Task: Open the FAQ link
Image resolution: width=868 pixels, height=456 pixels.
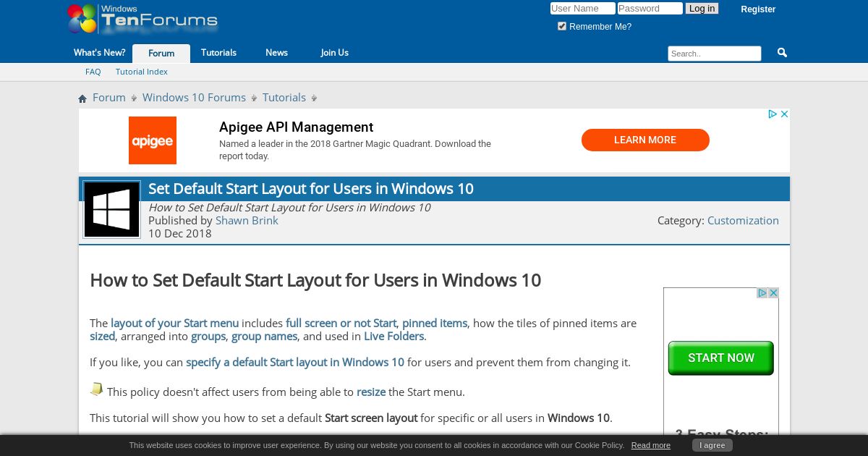Action: (x=93, y=72)
